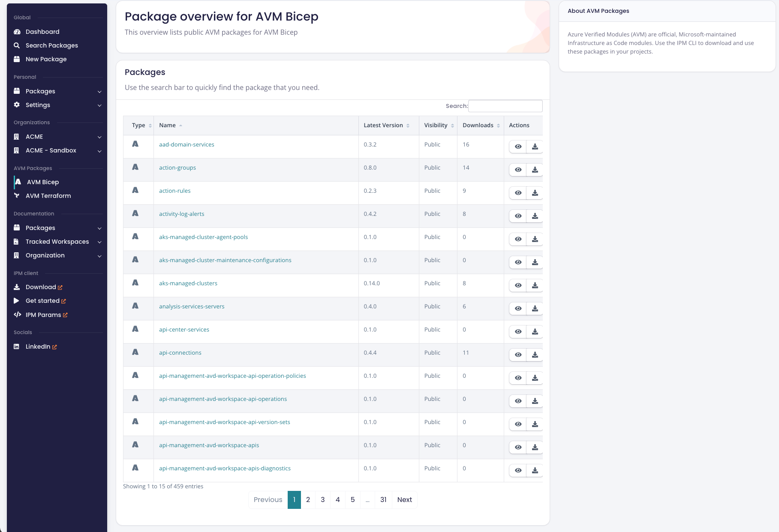Download the api-management-avd-workspace-apis-diagnostics package
The height and width of the screenshot is (532, 779).
(535, 470)
